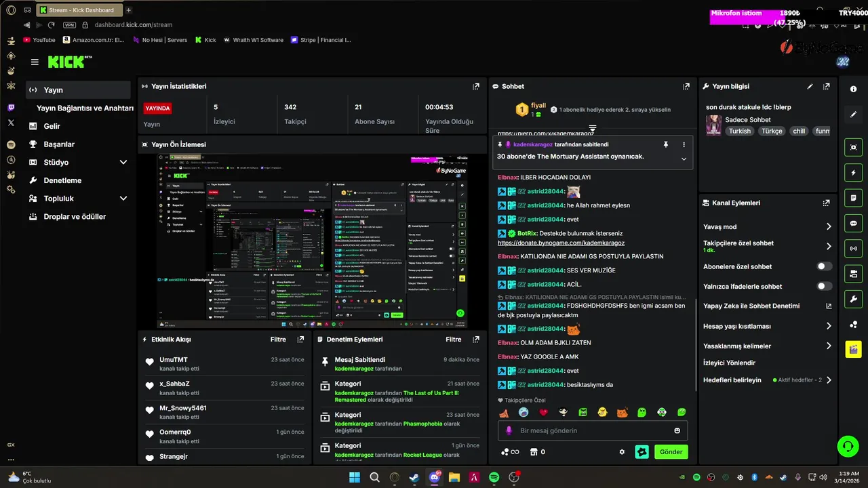Click the Windows Start button
868x488 pixels.
pos(355,477)
